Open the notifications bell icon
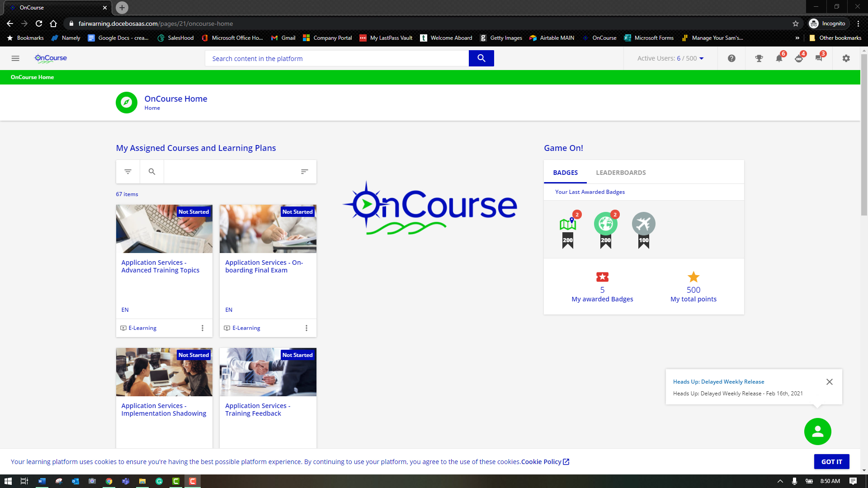Screen dimensions: 868x488 (779, 58)
